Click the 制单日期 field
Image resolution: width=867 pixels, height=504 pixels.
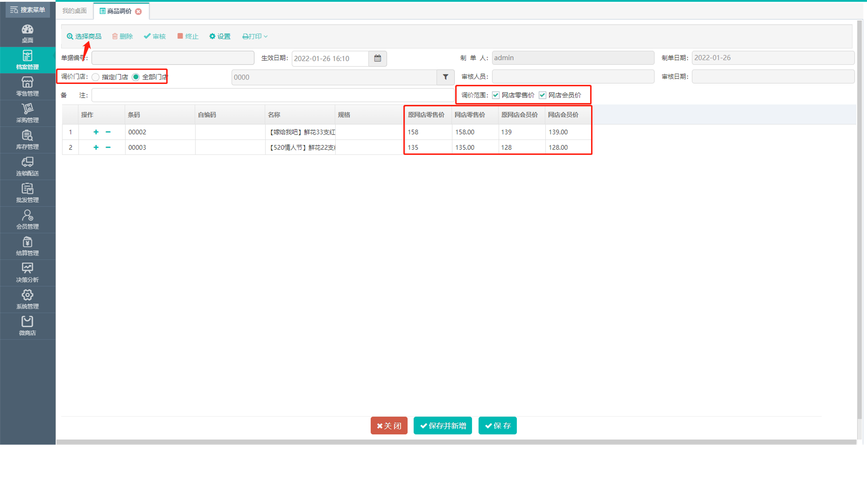pos(773,58)
